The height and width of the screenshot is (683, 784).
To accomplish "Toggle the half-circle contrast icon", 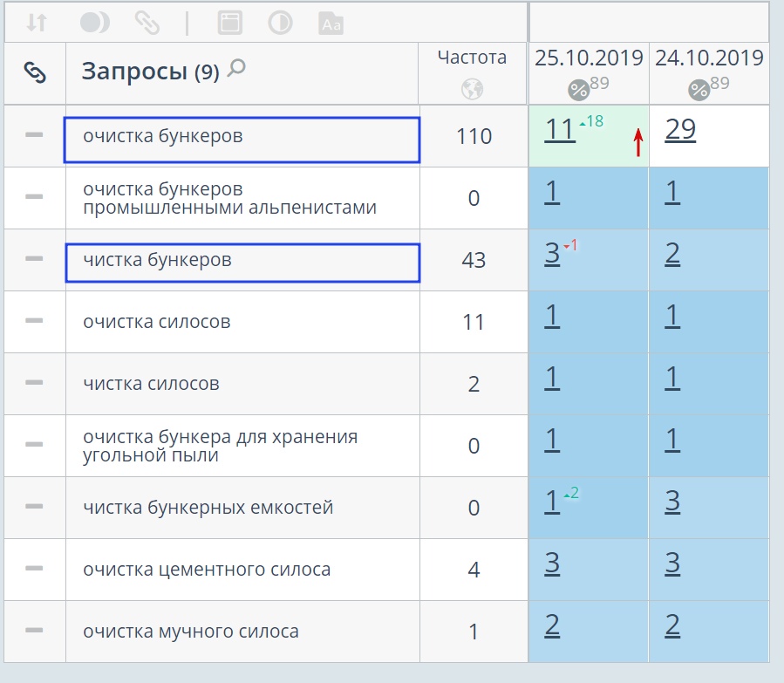I will pos(280,23).
